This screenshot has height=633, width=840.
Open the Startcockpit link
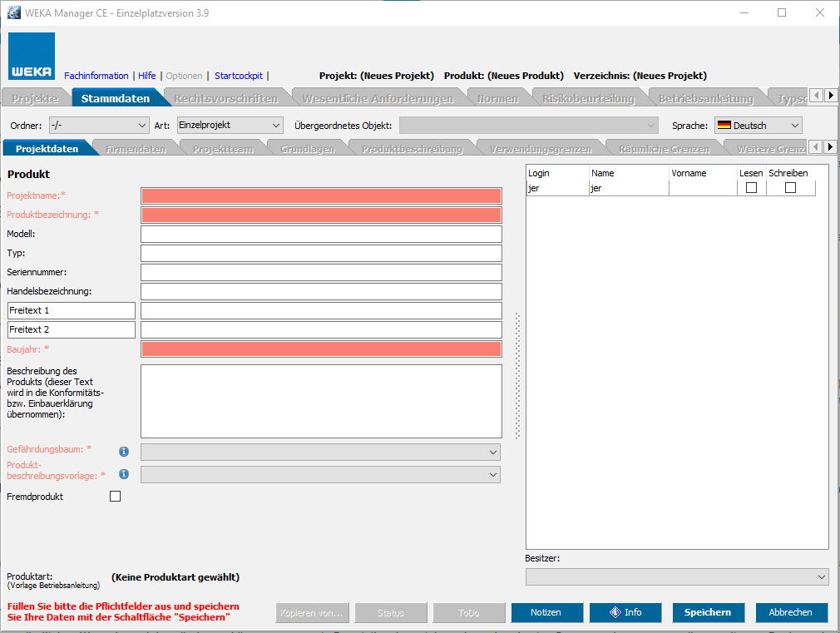point(238,76)
